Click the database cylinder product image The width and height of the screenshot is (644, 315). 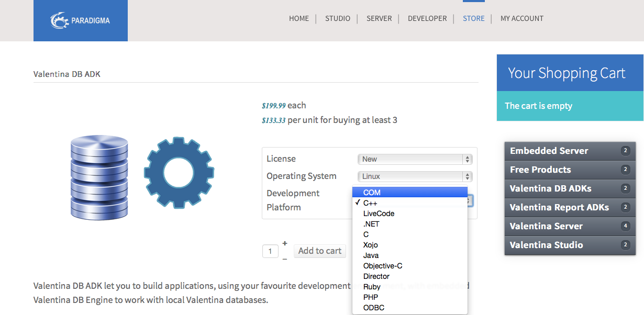(99, 177)
